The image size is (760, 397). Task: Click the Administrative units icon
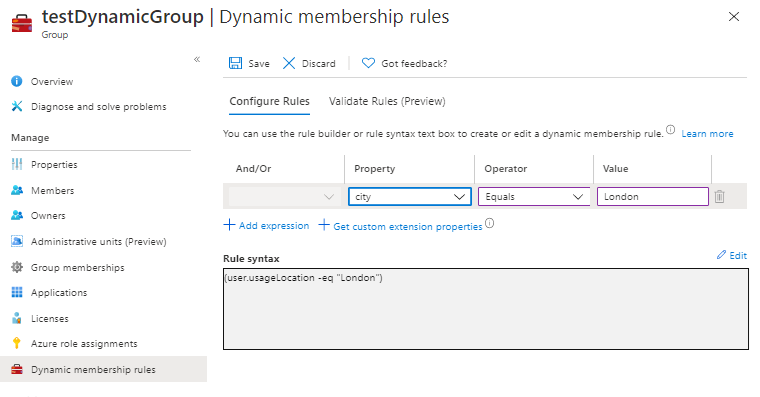pos(16,241)
